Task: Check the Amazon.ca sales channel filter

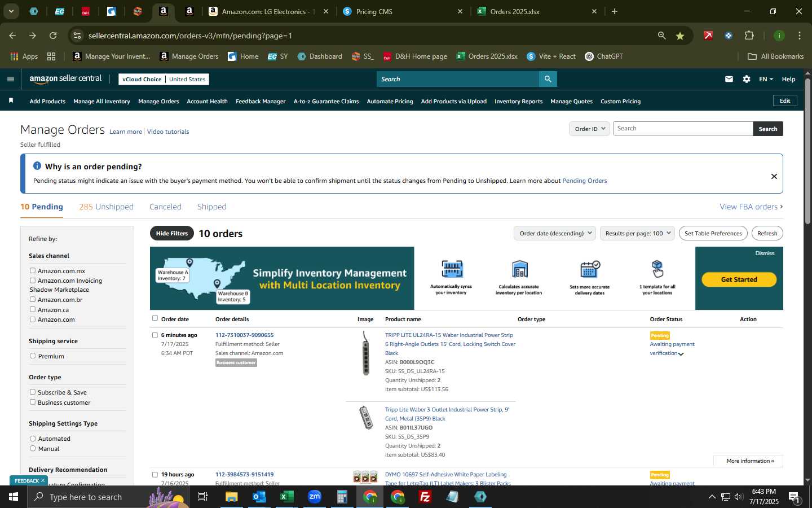Action: click(33, 310)
